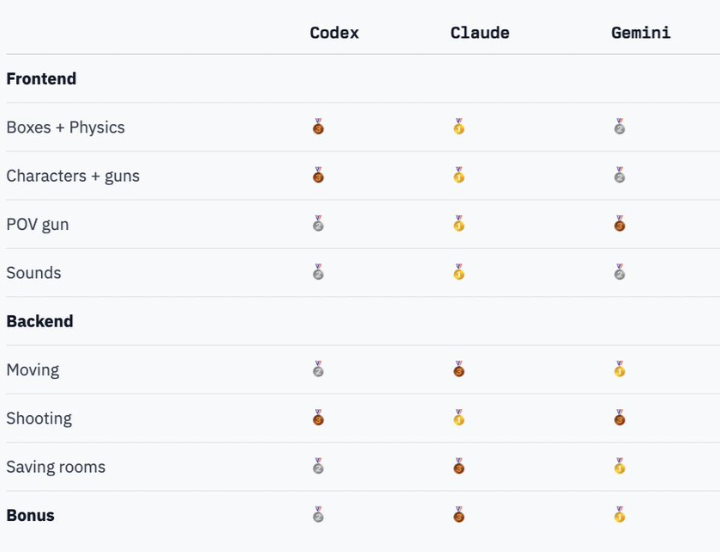The width and height of the screenshot is (720, 552).
Task: Select Gemini's bronze medal in POV gun row
Action: tap(620, 224)
